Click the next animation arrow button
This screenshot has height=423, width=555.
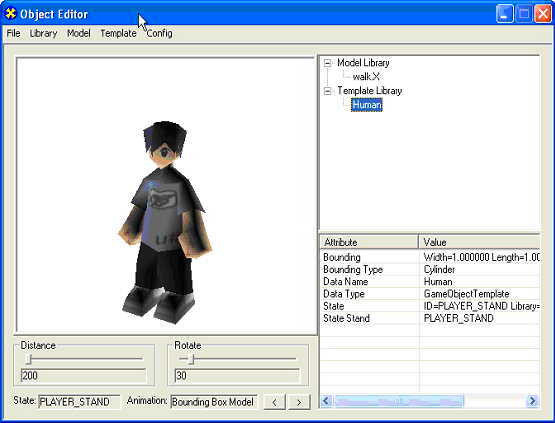coord(299,402)
